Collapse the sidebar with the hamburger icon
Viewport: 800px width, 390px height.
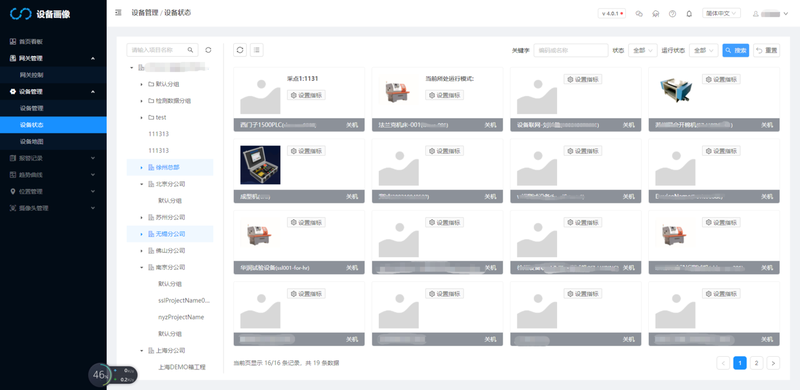(118, 13)
